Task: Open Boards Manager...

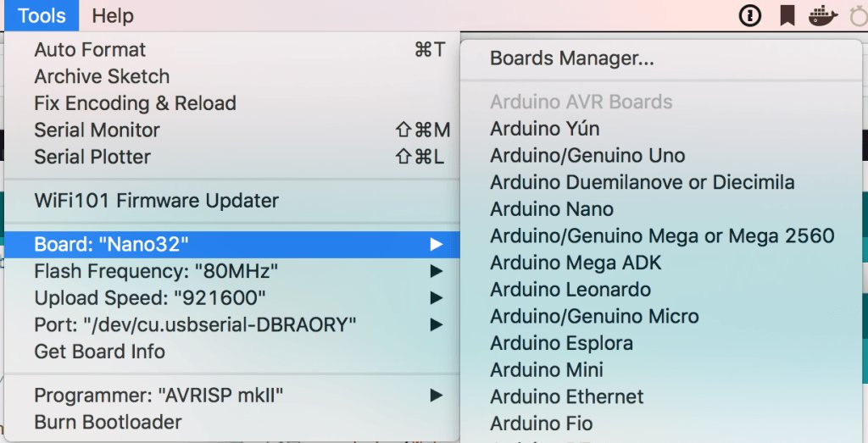Action: [661, 58]
